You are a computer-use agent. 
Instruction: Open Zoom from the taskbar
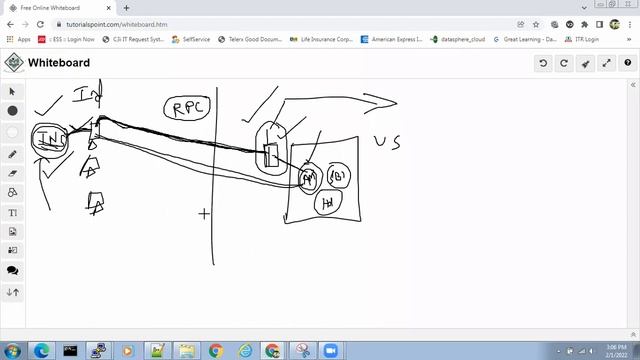point(331,351)
